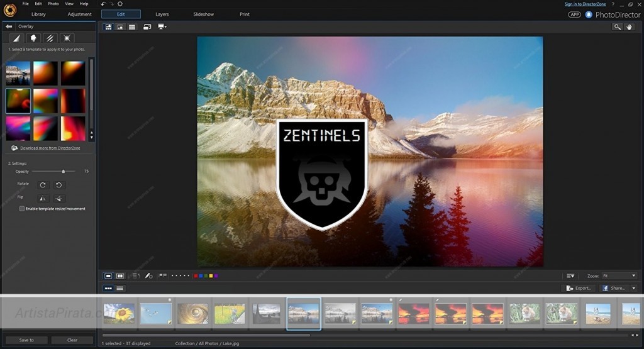Toggle compare two photos view
Image resolution: width=644 pixels, height=349 pixels.
[119, 275]
